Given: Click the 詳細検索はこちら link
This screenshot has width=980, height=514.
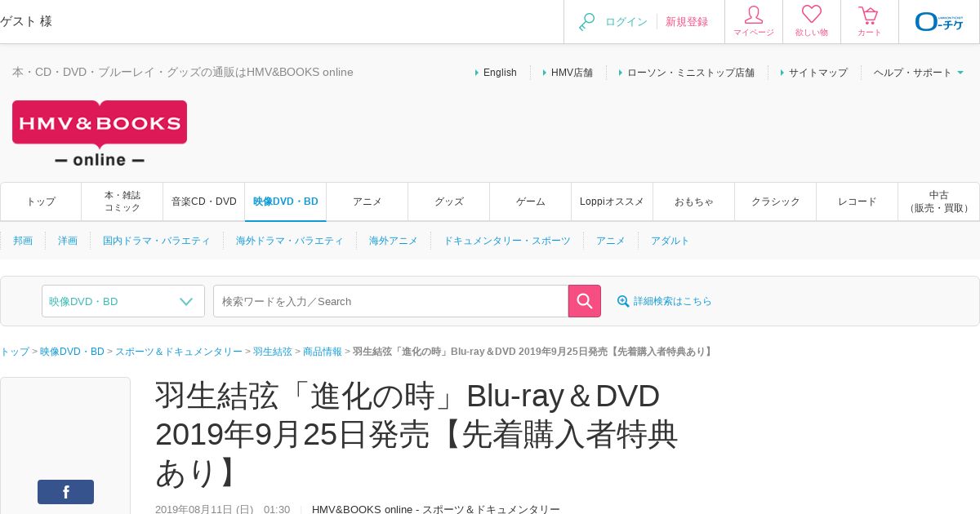Looking at the screenshot, I should (x=673, y=301).
